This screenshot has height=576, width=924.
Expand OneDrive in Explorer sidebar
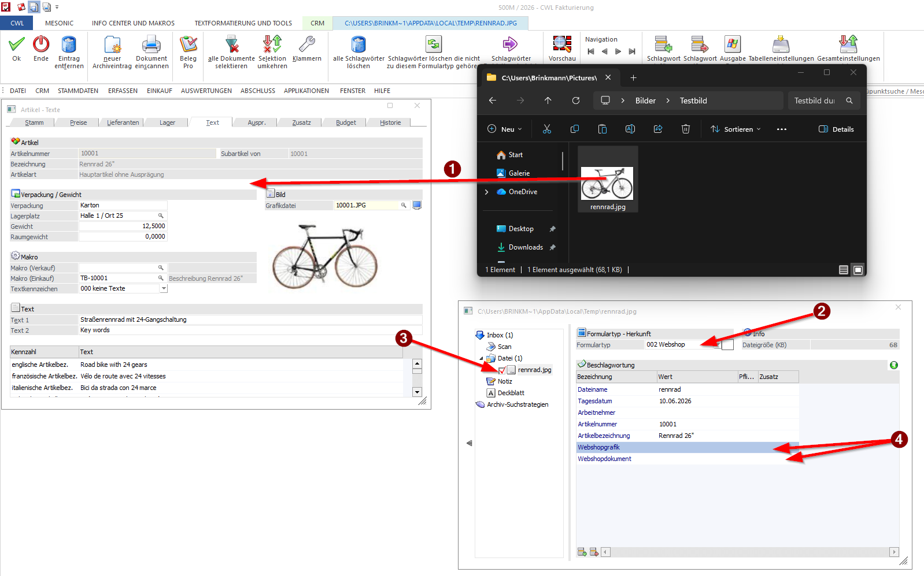coord(486,192)
